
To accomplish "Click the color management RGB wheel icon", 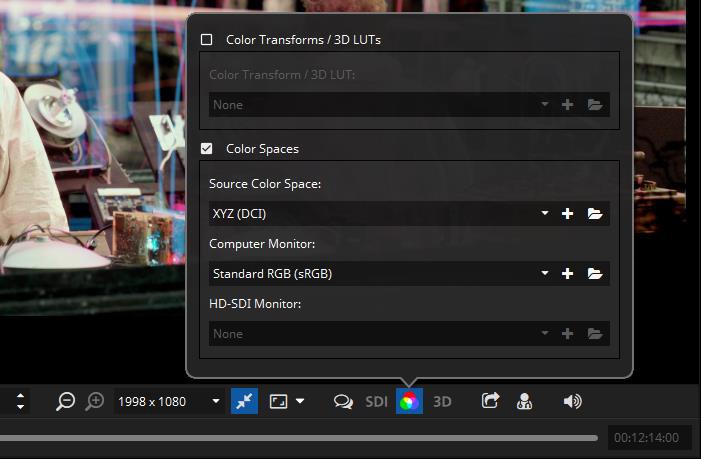I will tap(409, 401).
